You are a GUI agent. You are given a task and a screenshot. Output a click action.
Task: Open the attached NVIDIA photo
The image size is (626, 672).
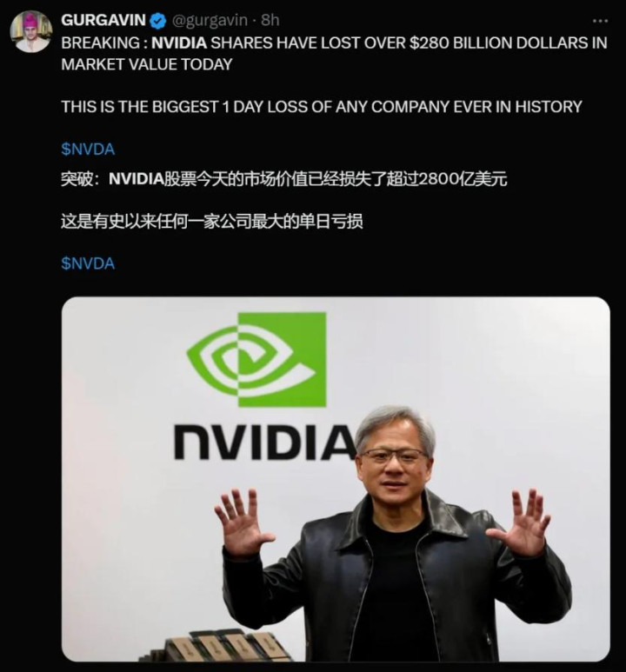tap(336, 479)
